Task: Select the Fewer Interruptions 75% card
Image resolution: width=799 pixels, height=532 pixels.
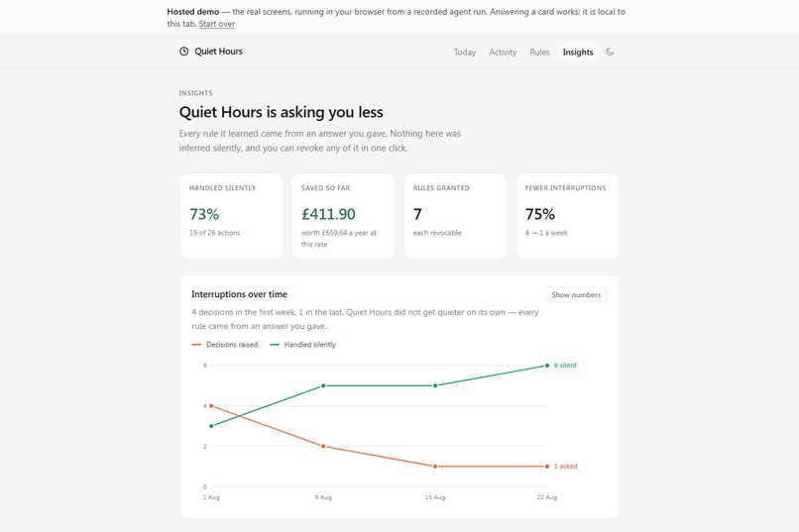Action: pos(567,216)
